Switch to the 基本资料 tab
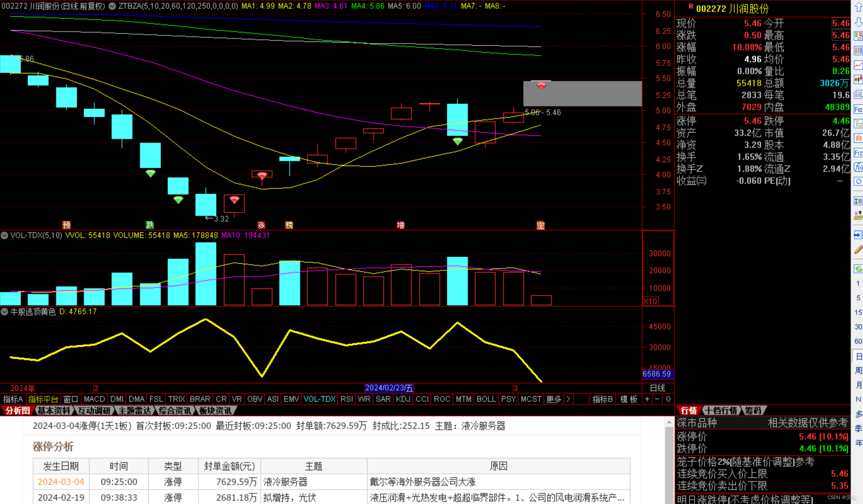The height and width of the screenshot is (504, 863). point(53,410)
